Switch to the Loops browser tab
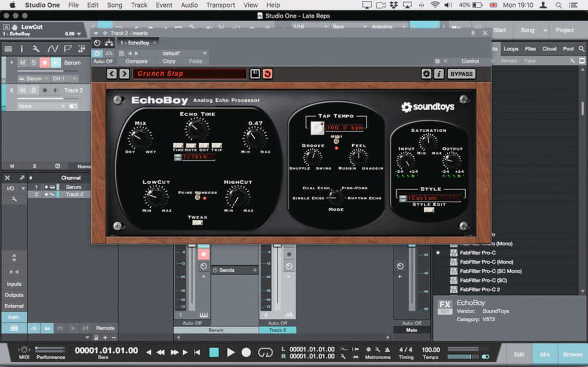Viewport: 588px width, 367px height. (x=511, y=49)
